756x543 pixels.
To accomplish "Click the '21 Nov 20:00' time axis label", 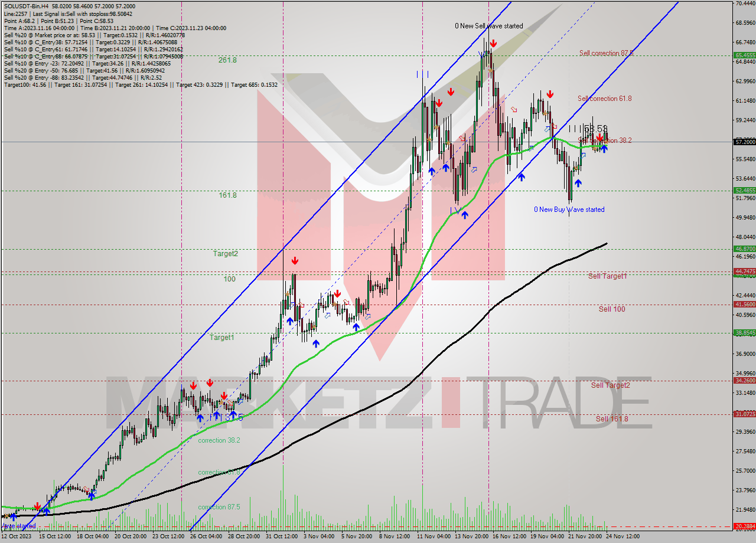I will 584,537.
